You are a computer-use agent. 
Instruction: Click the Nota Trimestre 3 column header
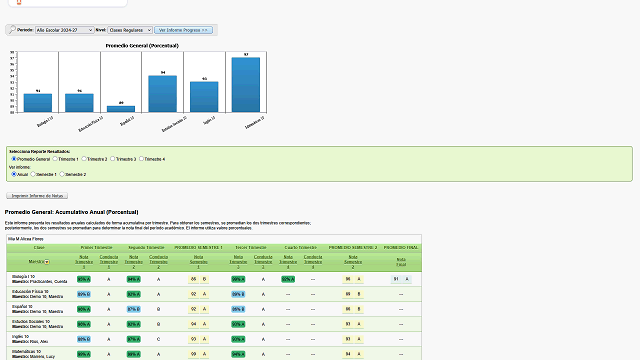[238, 262]
